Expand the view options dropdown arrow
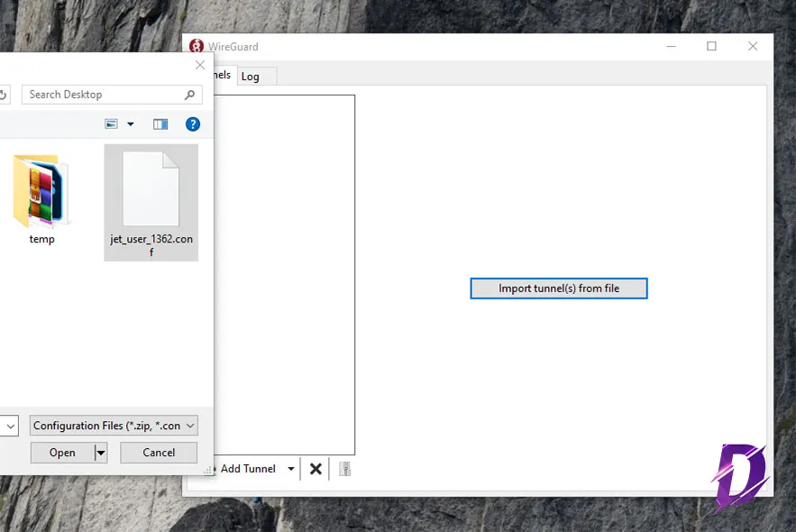The height and width of the screenshot is (532, 796). click(x=131, y=124)
